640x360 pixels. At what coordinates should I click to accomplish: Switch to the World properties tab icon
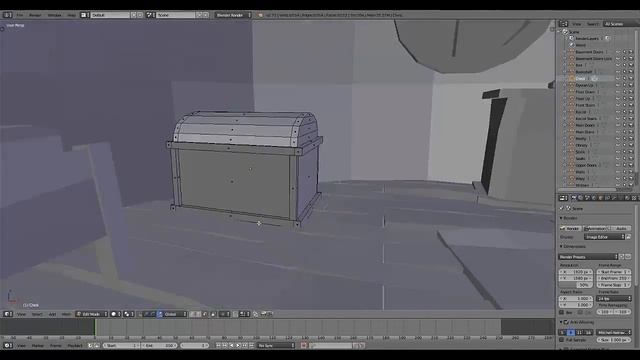(x=594, y=198)
